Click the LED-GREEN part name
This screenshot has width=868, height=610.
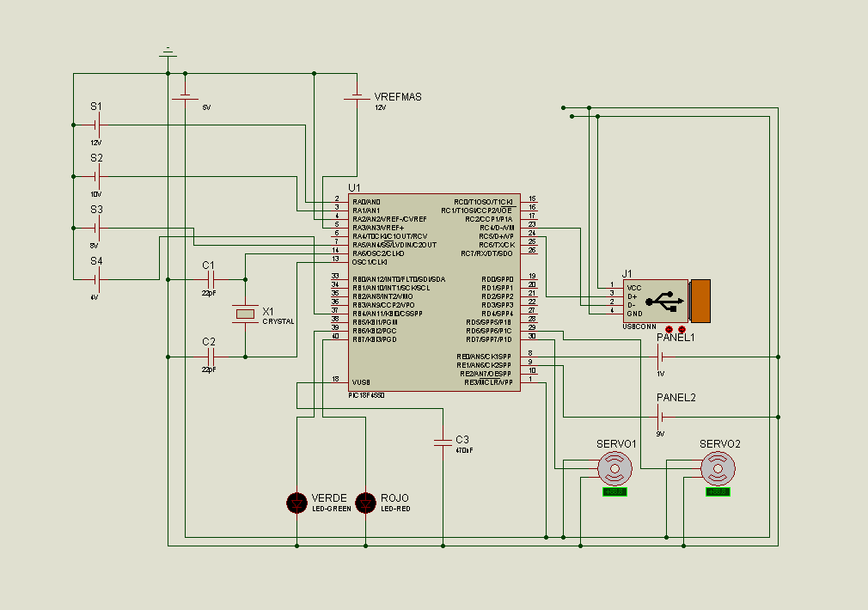(332, 509)
